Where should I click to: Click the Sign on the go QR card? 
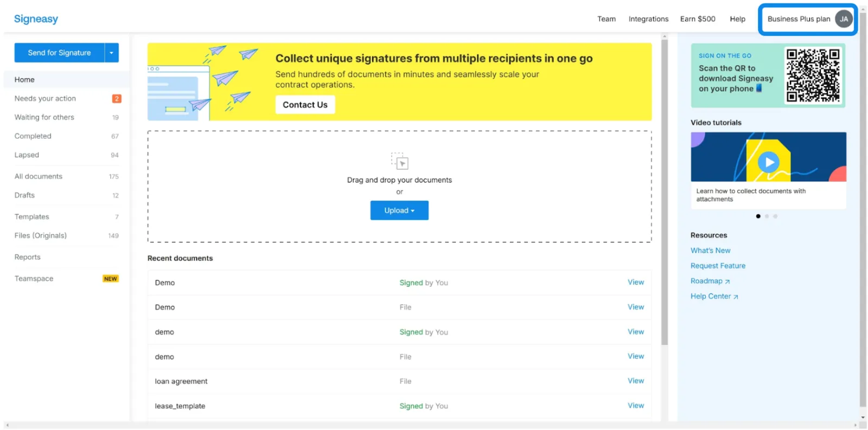tap(768, 75)
